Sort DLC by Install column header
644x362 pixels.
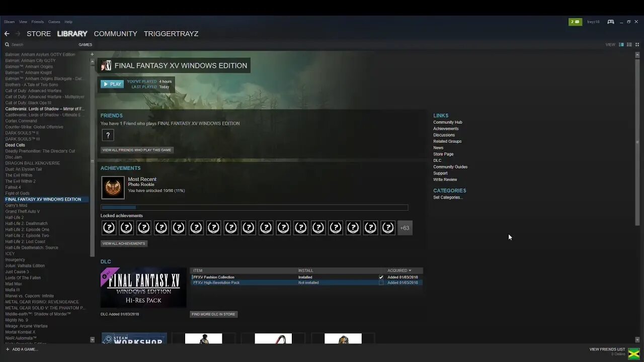pos(305,270)
